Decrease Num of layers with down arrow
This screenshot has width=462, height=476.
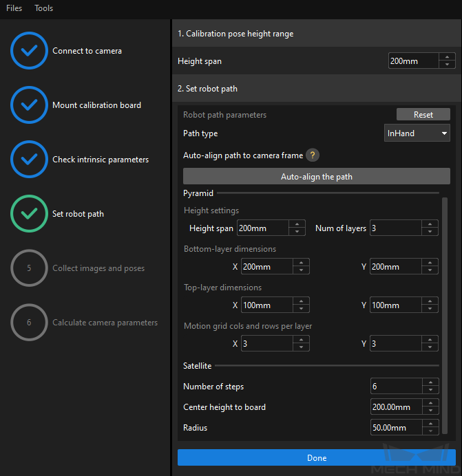click(430, 232)
